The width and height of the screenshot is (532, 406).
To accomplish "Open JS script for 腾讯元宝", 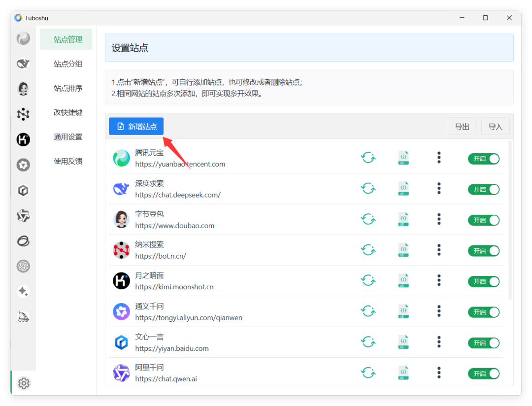I will pyautogui.click(x=403, y=158).
